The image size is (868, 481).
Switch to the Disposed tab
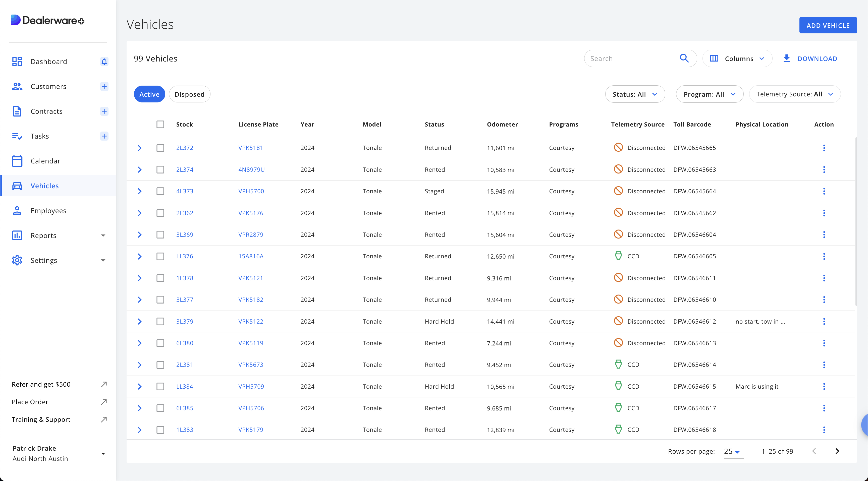click(189, 94)
